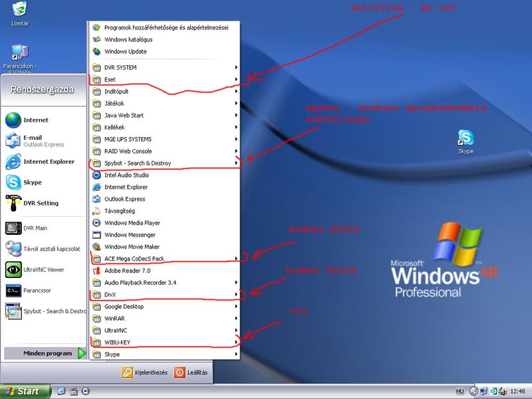Launch Outlook Express from All Programs list
Screen dimensions: 532x399
(164, 199)
